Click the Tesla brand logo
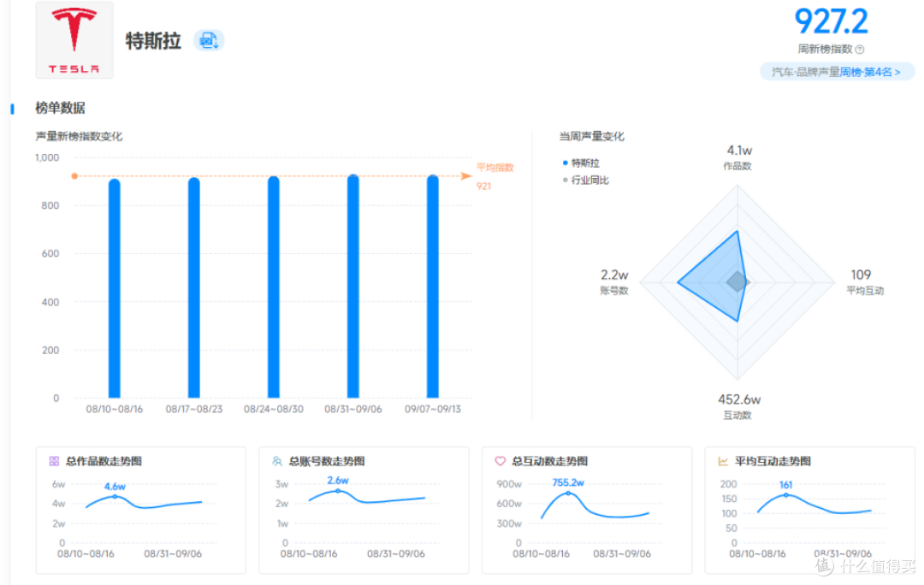Image resolution: width=924 pixels, height=585 pixels. pos(74,40)
